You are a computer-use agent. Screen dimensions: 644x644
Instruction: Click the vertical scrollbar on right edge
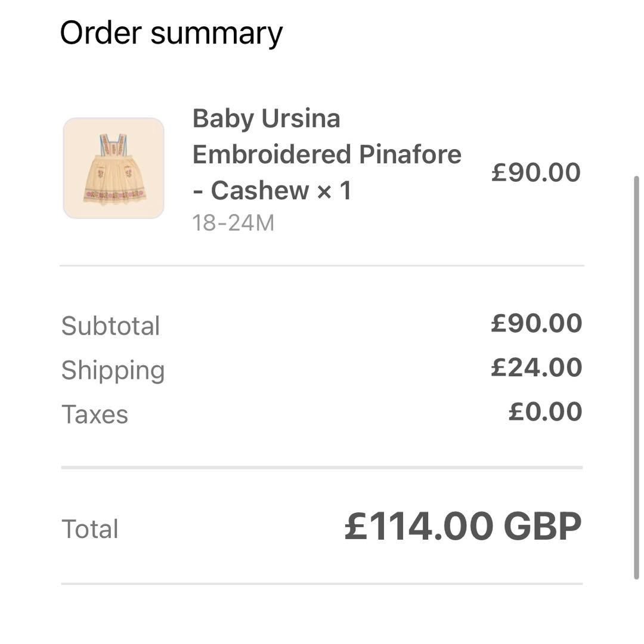tap(636, 376)
